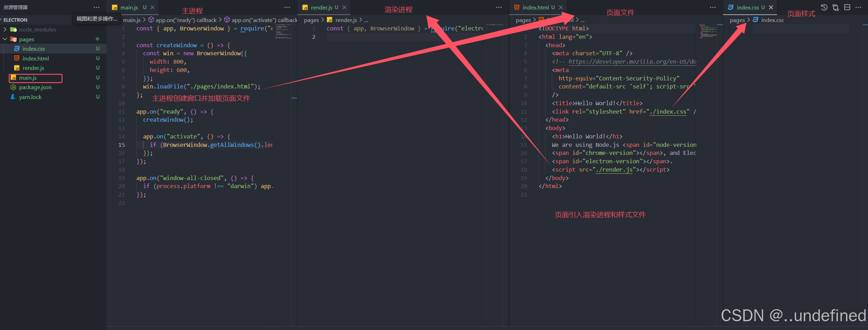Click the chrome-version span line
This screenshot has height=330, width=868.
(x=624, y=153)
